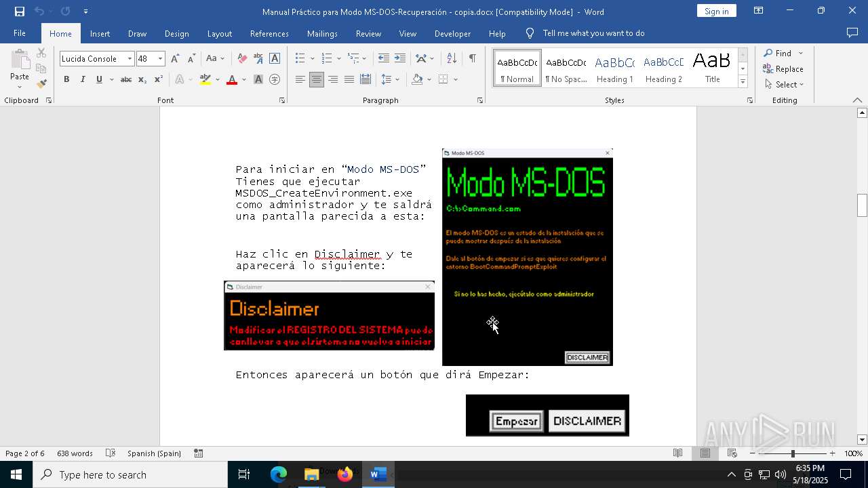The image size is (868, 488).
Task: Open Font dialog launcher
Action: (282, 100)
